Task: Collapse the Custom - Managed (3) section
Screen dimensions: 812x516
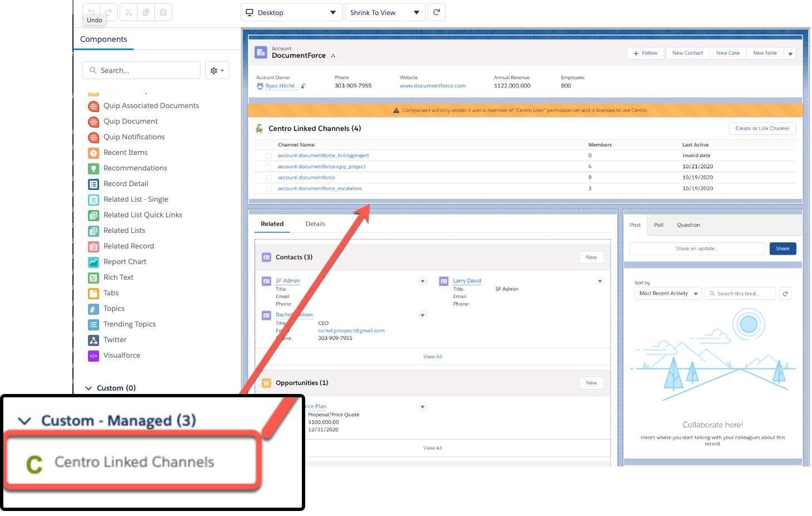Action: (25, 421)
